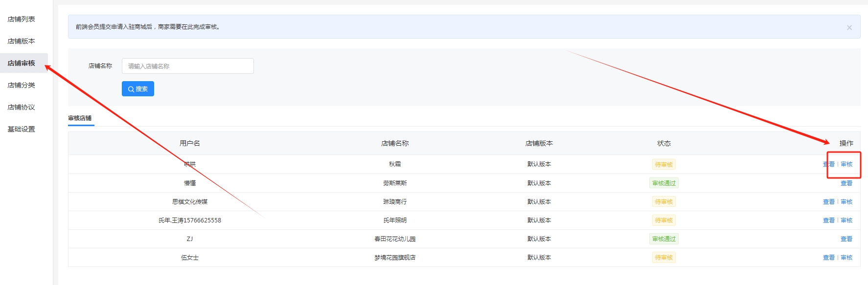Click the 待审核 status tag for 秋霜

663,164
